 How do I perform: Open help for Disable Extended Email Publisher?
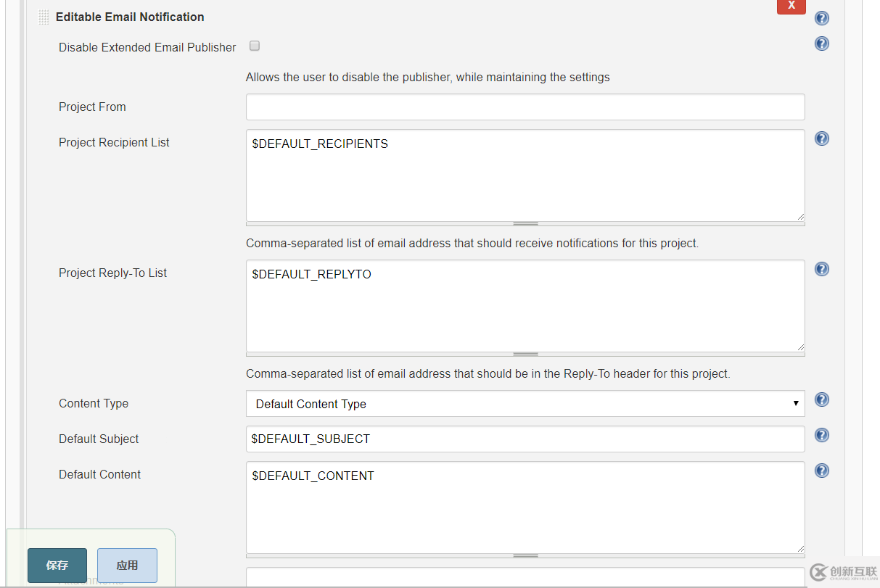click(x=821, y=44)
